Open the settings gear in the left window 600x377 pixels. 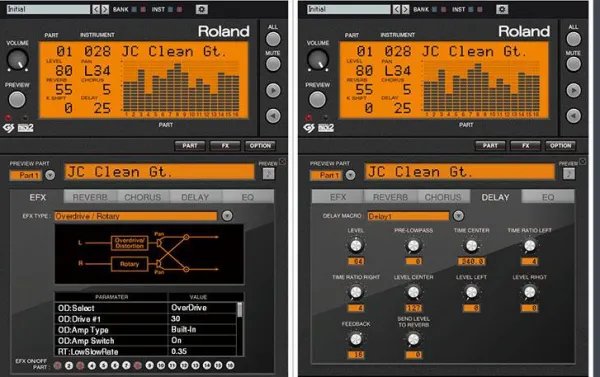pos(202,9)
